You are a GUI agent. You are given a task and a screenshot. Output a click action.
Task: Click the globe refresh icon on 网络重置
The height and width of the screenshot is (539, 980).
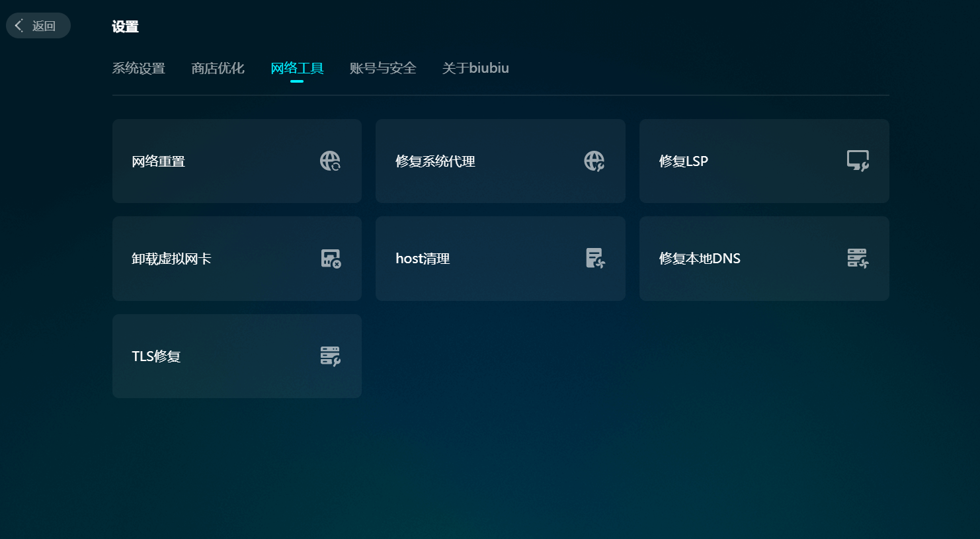click(x=330, y=161)
